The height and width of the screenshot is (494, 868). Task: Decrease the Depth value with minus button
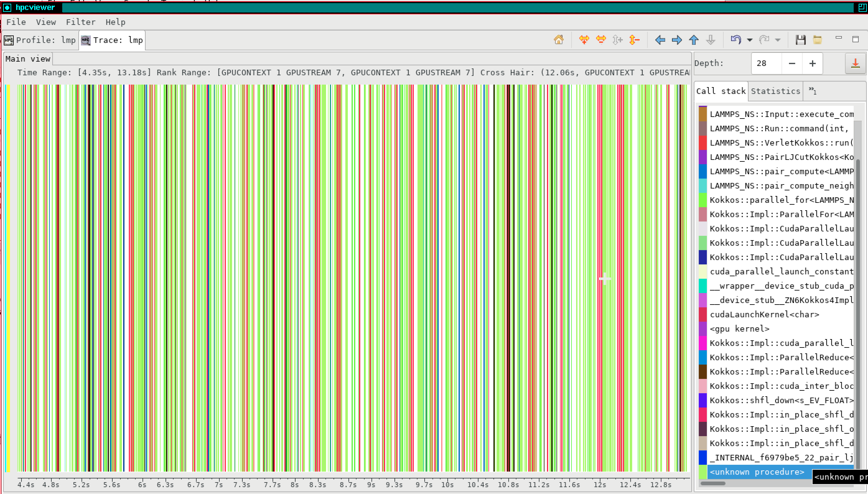pos(792,63)
